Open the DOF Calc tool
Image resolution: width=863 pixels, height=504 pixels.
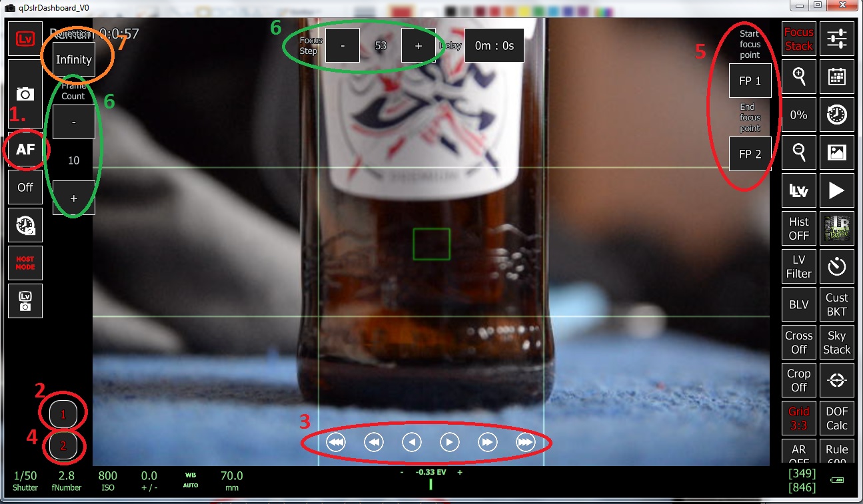click(x=837, y=418)
